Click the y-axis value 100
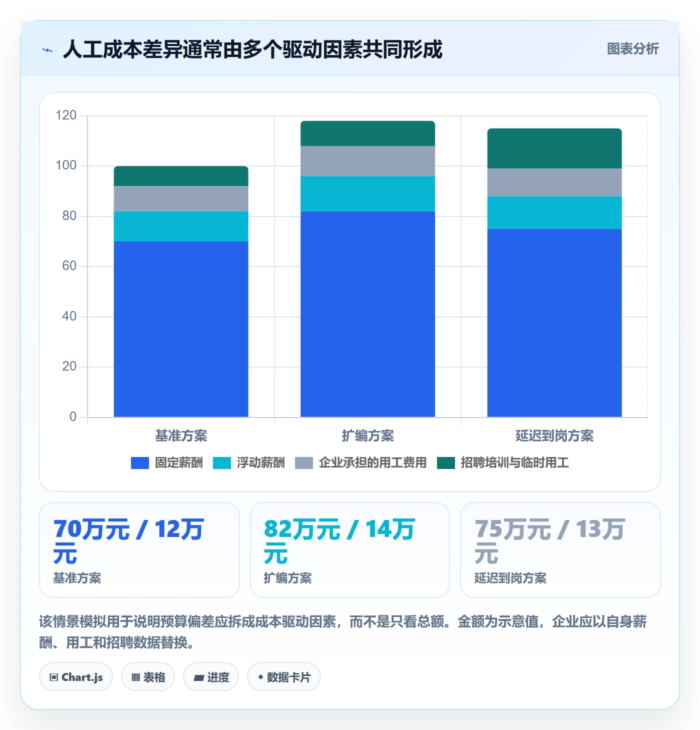Image resolution: width=700 pixels, height=730 pixels. tap(66, 165)
